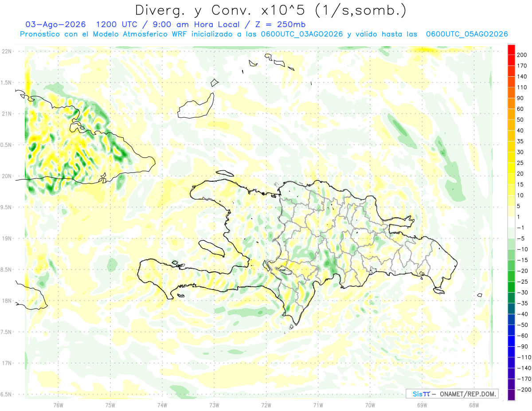Click the '20N' latitude label
Screen dimensions: 532x411
point(7,176)
